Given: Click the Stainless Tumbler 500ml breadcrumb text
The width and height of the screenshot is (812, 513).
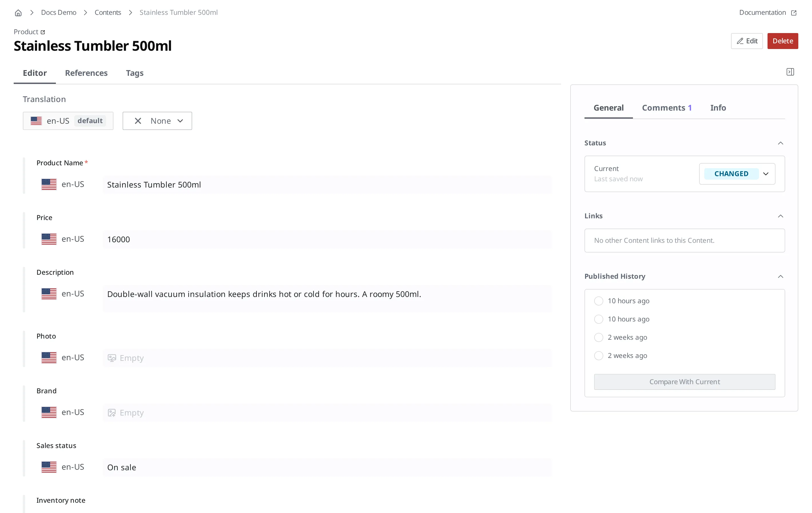Looking at the screenshot, I should [x=178, y=13].
